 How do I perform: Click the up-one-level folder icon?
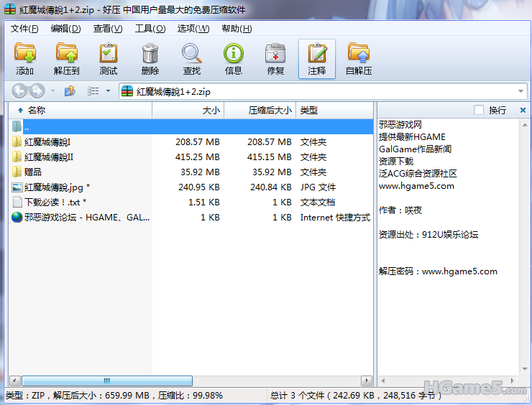coord(70,90)
